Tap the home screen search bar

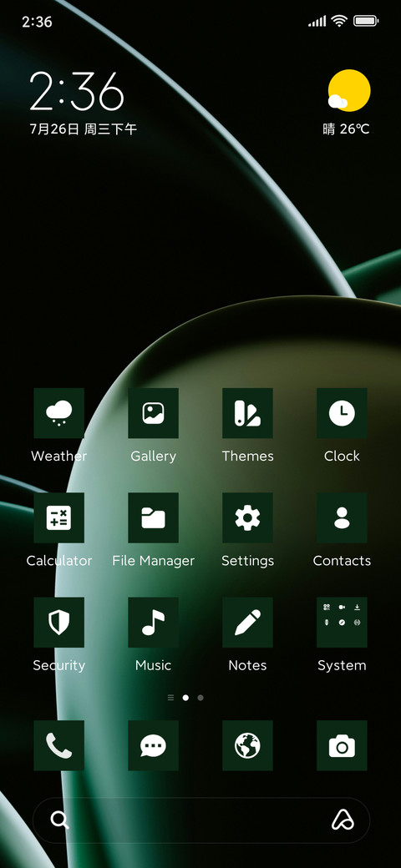[x=201, y=820]
